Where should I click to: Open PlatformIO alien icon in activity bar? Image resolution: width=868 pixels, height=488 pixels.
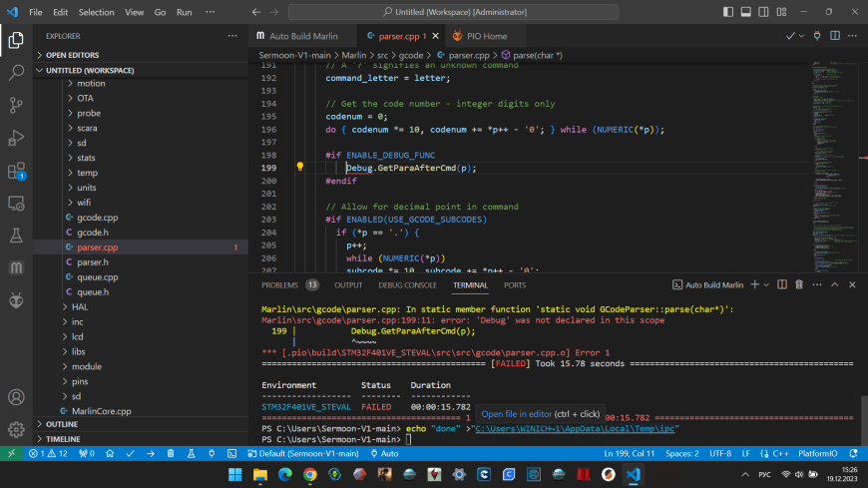[16, 300]
